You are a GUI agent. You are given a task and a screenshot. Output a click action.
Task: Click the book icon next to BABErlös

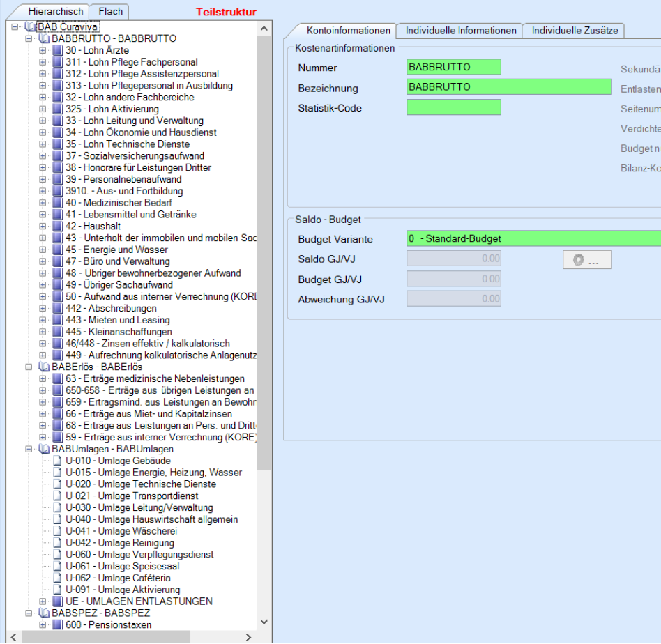click(44, 367)
